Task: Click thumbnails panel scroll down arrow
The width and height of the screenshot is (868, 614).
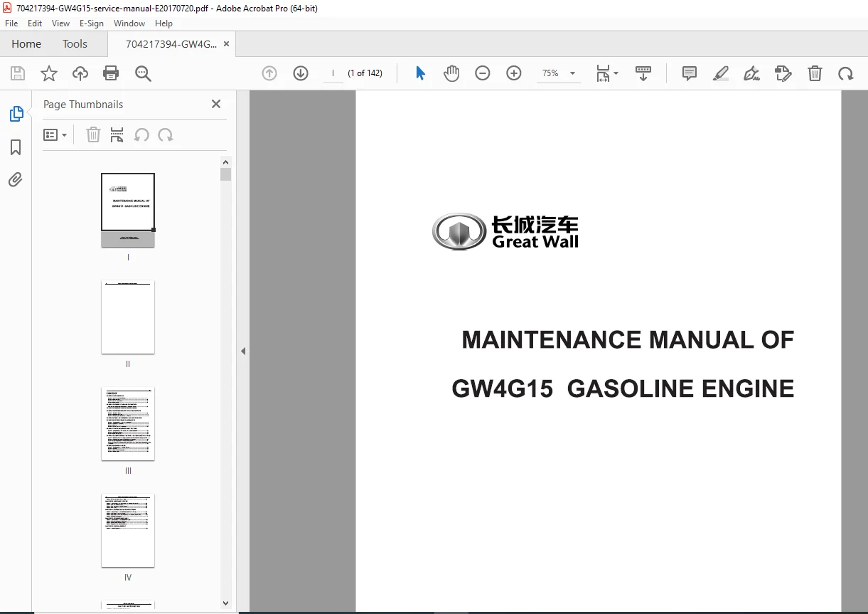Action: (x=226, y=603)
